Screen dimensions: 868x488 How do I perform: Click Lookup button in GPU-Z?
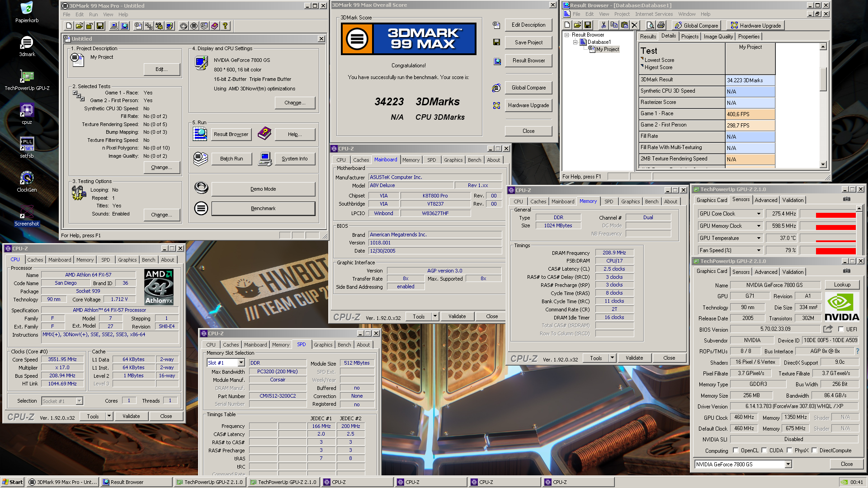[842, 285]
